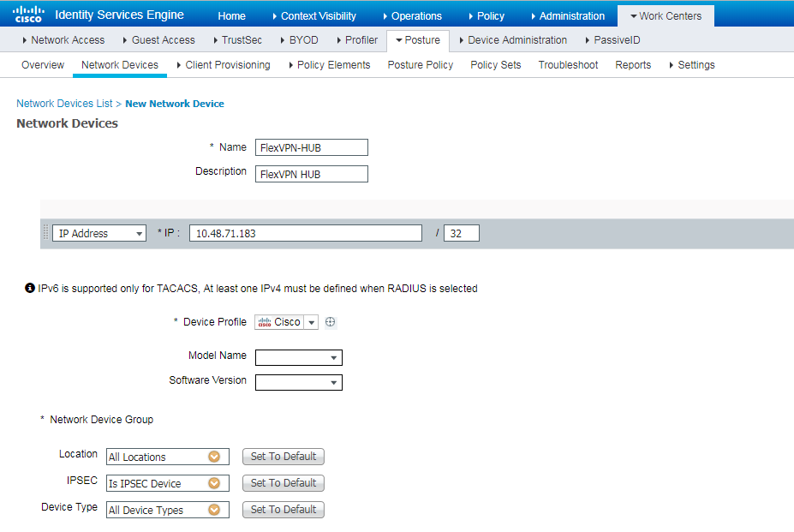
Task: Switch to the Troubleshoot tab
Action: tap(568, 65)
